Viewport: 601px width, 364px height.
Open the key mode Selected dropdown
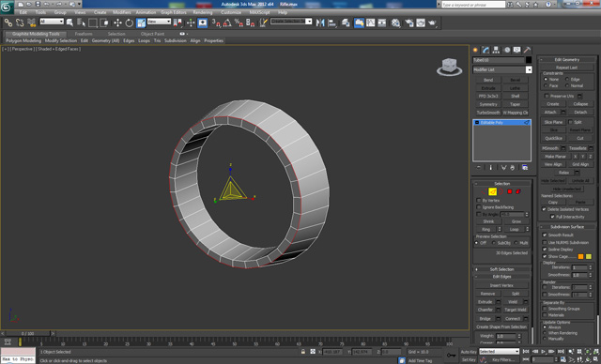(499, 351)
